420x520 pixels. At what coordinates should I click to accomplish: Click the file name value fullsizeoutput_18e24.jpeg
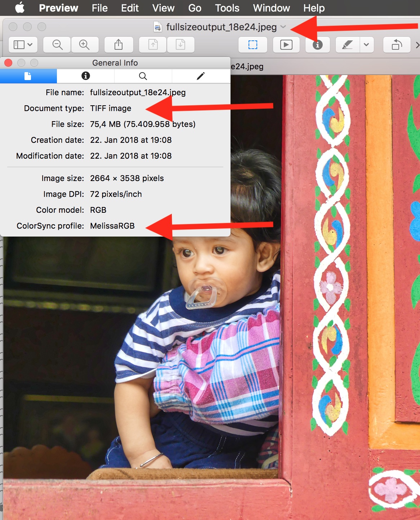click(138, 92)
